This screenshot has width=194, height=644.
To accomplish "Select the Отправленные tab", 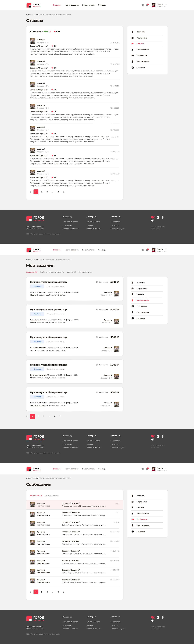I will (52, 495).
